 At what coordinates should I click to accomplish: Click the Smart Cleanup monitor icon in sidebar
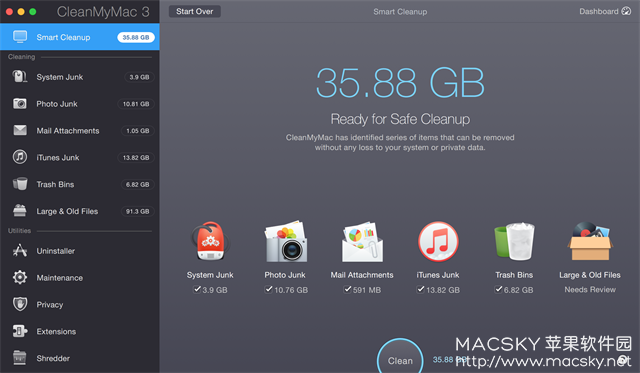click(20, 37)
